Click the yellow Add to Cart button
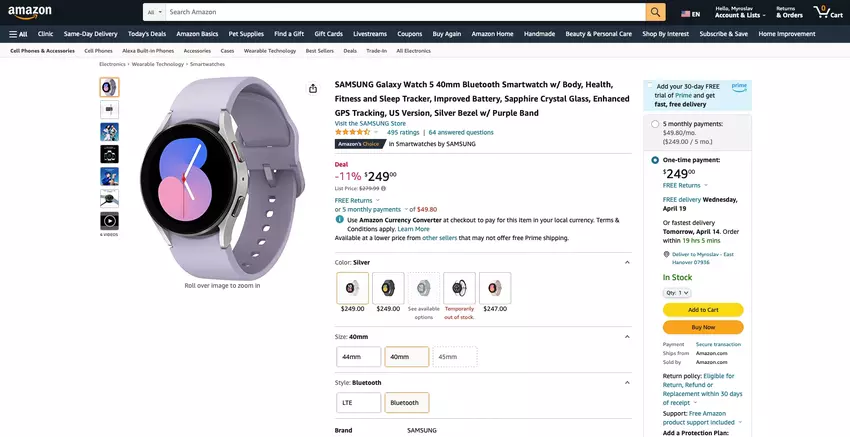Screen dimensions: 850x437 (703, 310)
